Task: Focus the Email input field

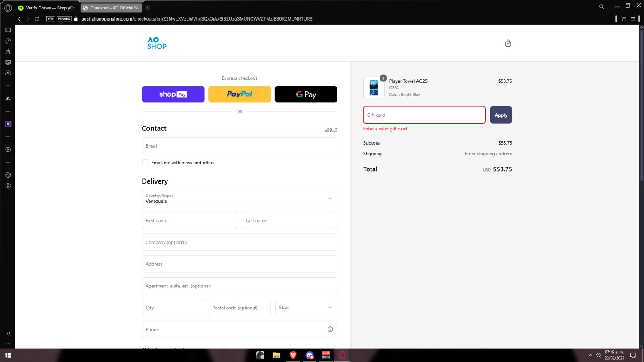Action: click(x=240, y=146)
